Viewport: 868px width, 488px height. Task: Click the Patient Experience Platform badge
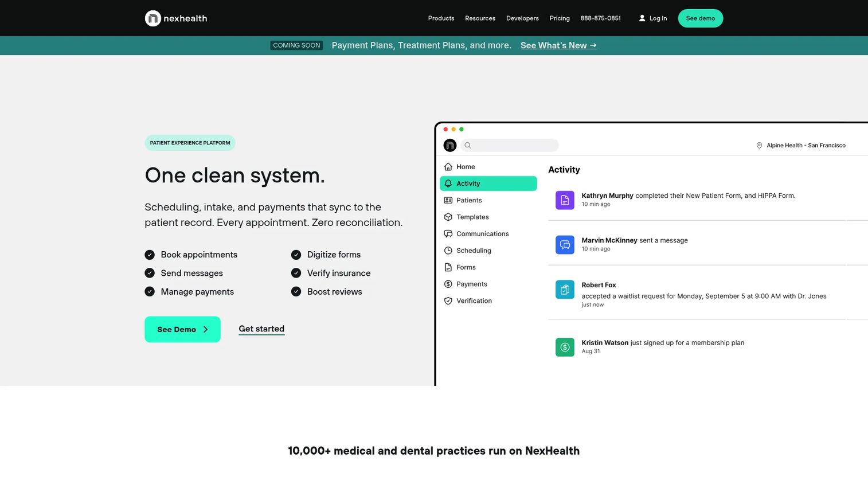(190, 143)
